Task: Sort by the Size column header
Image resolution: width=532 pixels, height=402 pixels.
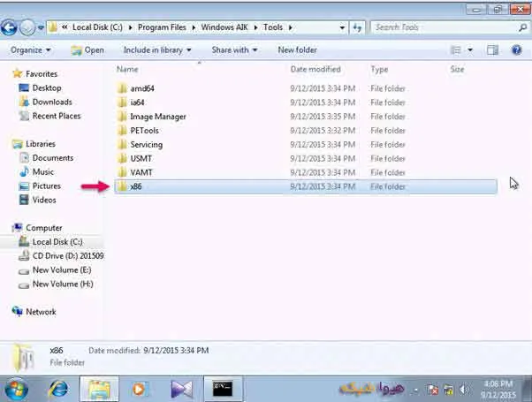Action: pos(457,69)
